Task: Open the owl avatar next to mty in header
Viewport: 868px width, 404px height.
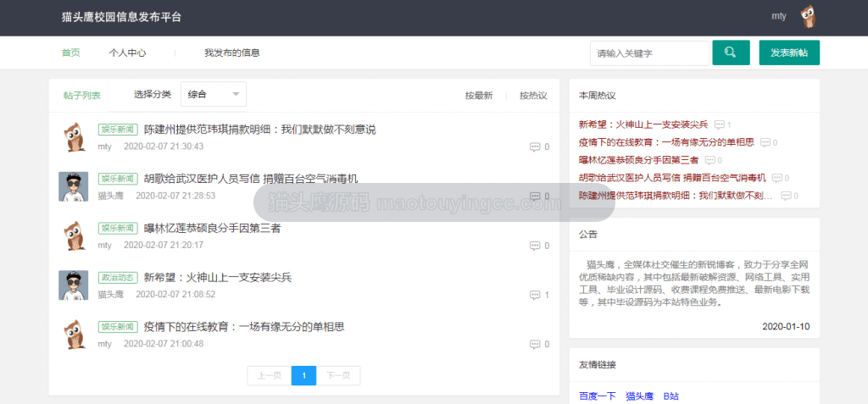Action: (809, 17)
